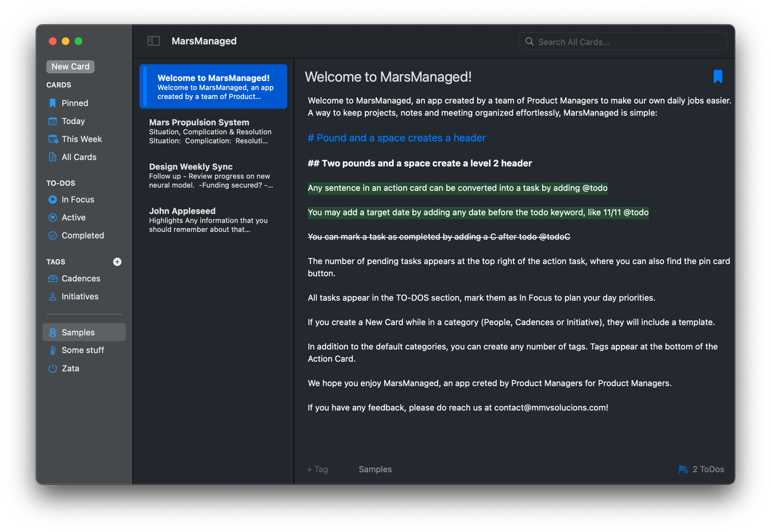
Task: Focus the Search All Cards field
Action: (623, 41)
